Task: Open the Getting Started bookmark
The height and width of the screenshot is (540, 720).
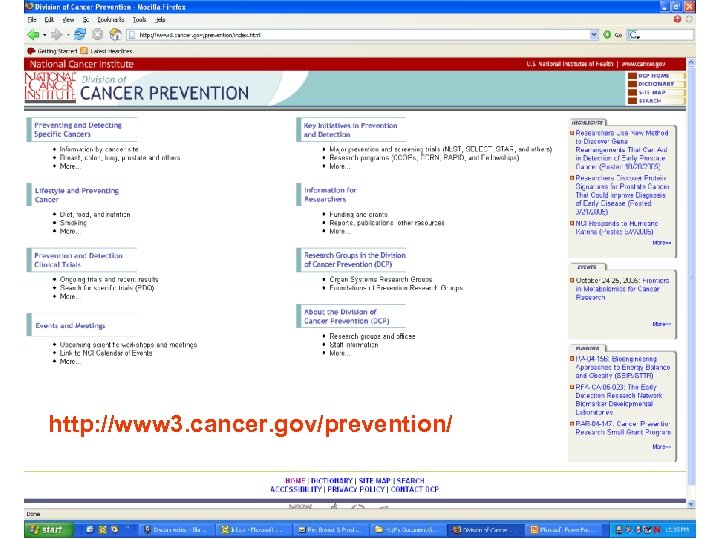Action: coord(52,51)
